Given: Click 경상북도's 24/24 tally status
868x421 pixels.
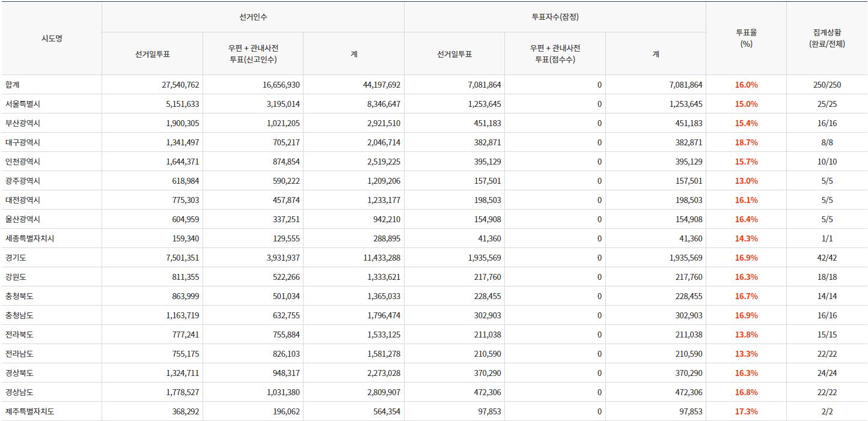Looking at the screenshot, I should pos(827,373).
